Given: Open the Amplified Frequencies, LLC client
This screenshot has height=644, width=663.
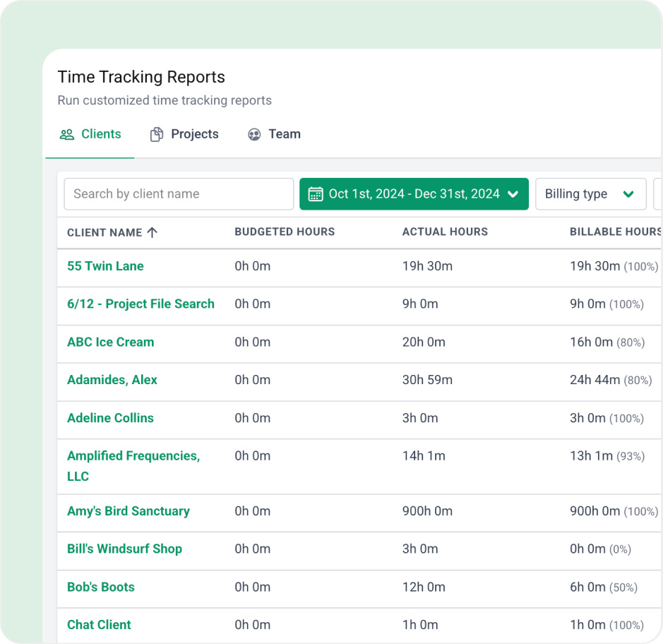Looking at the screenshot, I should [x=133, y=466].
